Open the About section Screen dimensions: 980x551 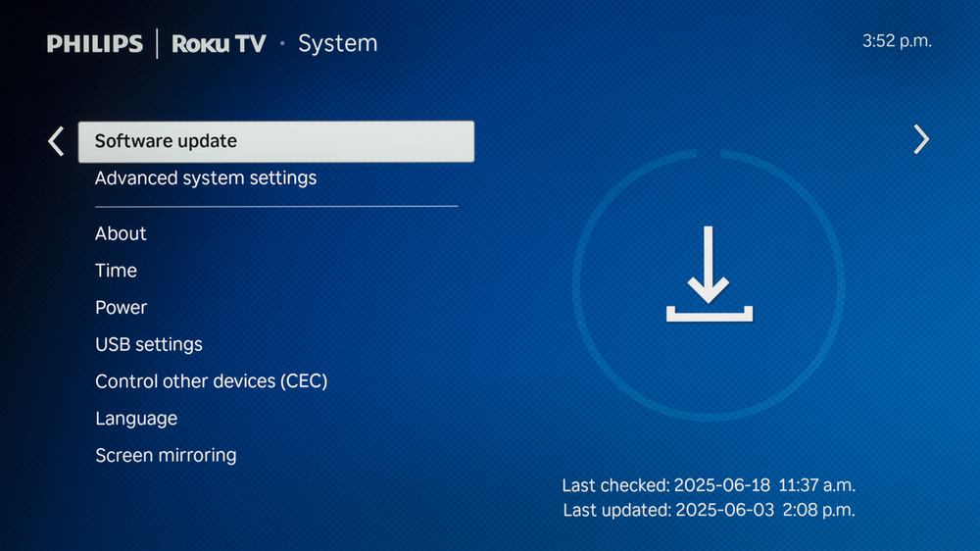[121, 233]
